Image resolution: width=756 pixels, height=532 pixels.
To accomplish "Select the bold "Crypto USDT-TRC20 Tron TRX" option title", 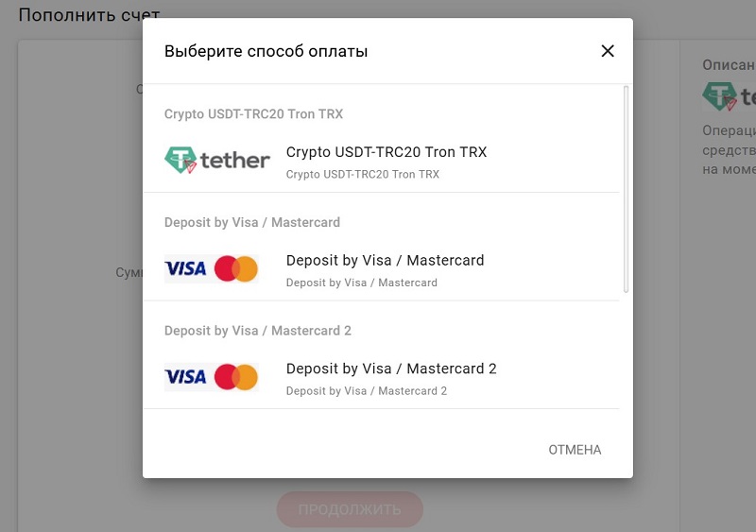I will (387, 152).
